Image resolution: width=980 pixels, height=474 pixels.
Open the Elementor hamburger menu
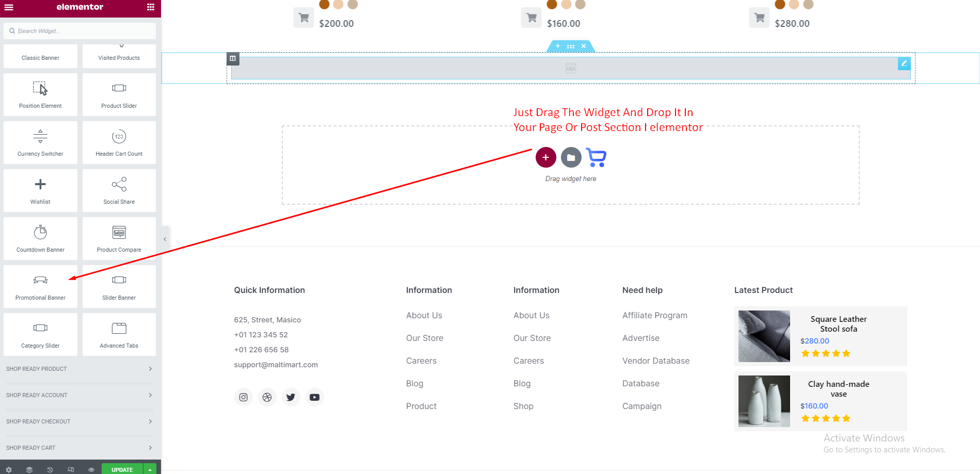click(9, 7)
